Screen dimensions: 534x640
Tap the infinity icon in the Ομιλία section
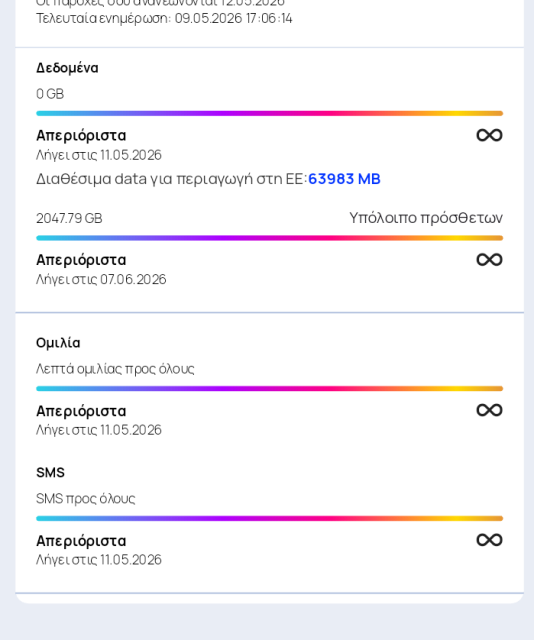click(x=489, y=410)
